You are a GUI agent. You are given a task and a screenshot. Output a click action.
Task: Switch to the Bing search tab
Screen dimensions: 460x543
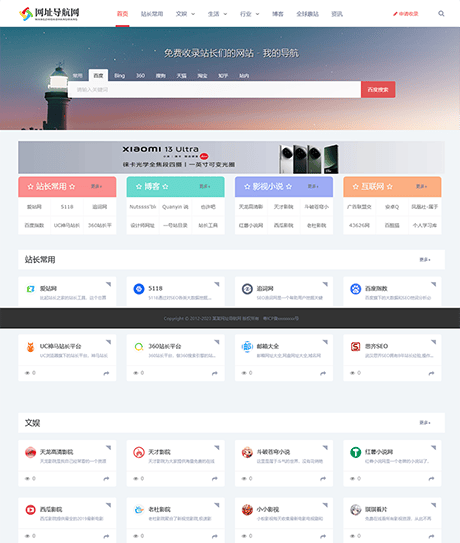120,75
